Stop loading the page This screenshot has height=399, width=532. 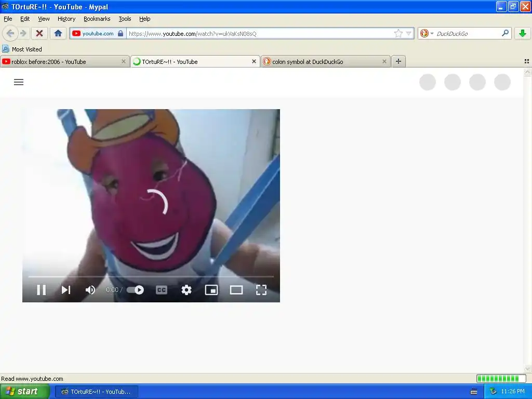(x=39, y=33)
